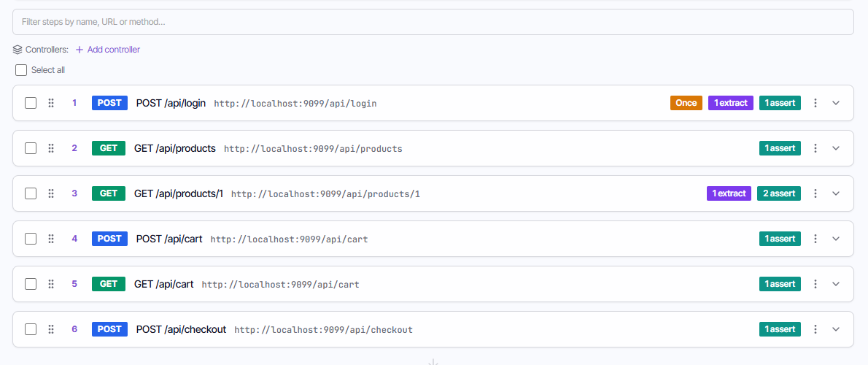Click the 1 assert badge on /api/products step

780,148
